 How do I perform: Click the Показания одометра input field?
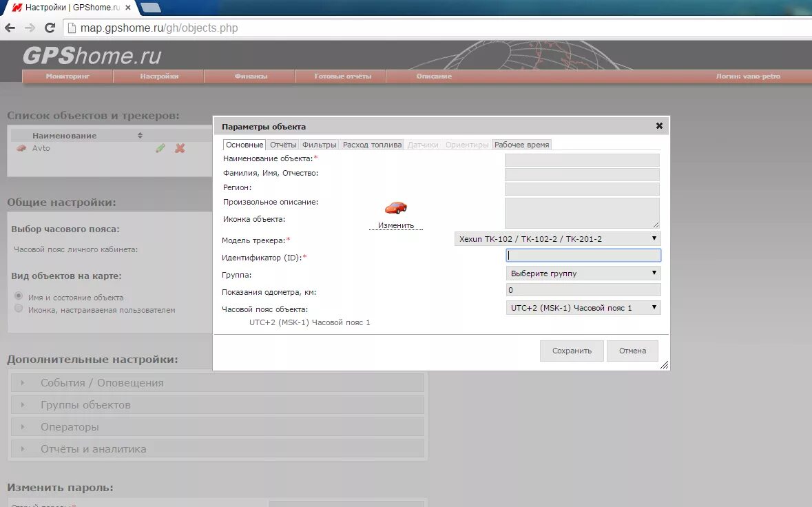click(x=583, y=289)
